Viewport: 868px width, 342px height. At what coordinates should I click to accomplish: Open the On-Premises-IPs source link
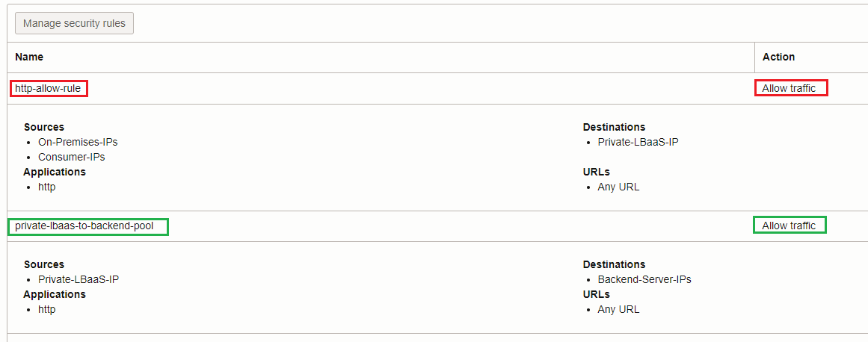78,142
